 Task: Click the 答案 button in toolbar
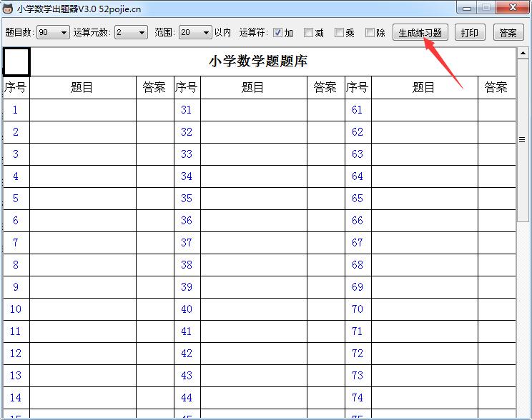pyautogui.click(x=508, y=33)
